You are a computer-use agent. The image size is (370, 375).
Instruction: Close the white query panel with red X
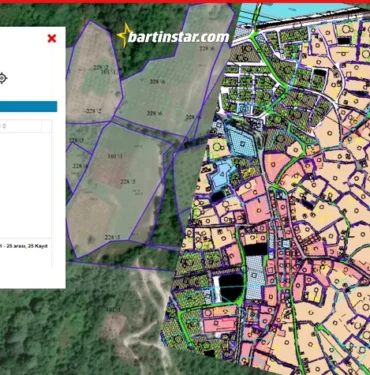[x=52, y=38]
